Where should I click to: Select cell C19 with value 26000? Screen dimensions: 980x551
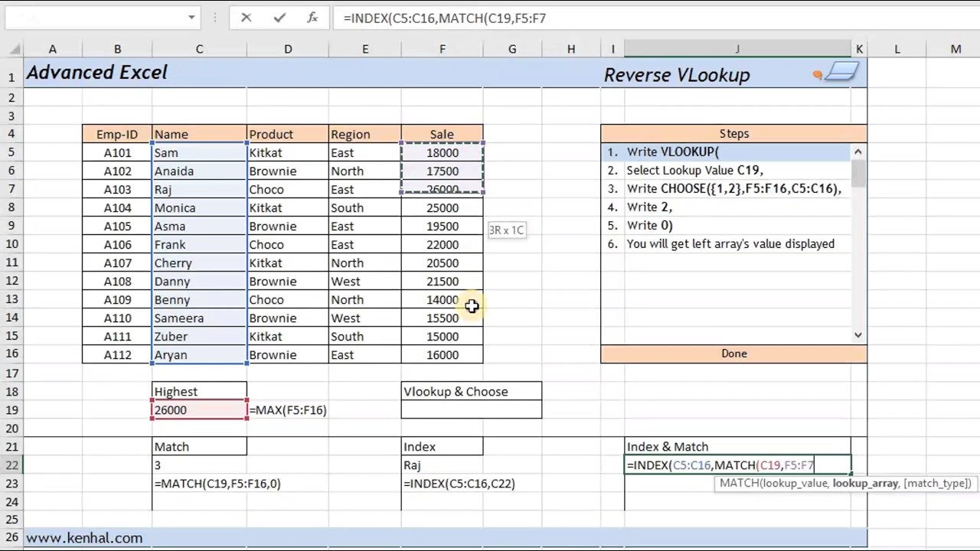coord(199,409)
